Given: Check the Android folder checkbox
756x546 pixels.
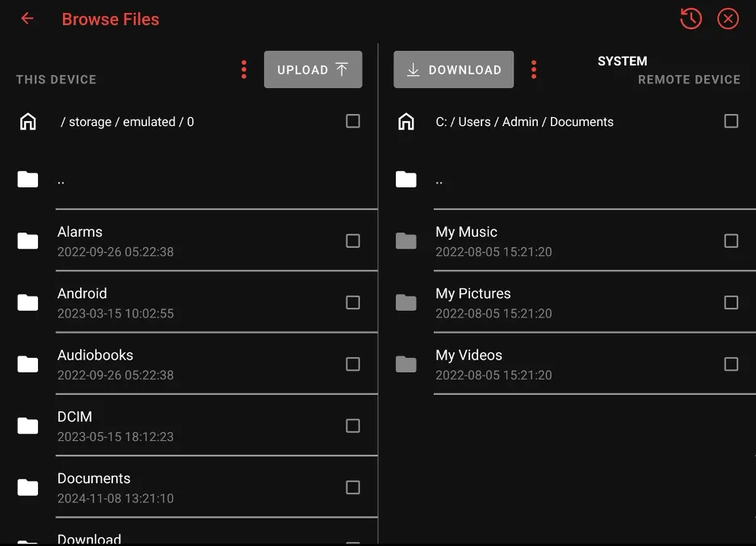Looking at the screenshot, I should coord(353,302).
